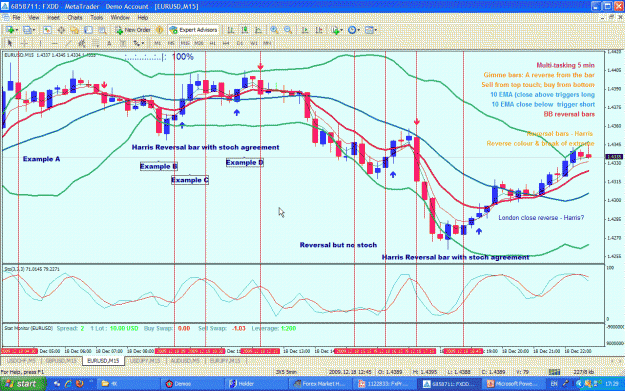Open the Windows start menu

(22, 384)
